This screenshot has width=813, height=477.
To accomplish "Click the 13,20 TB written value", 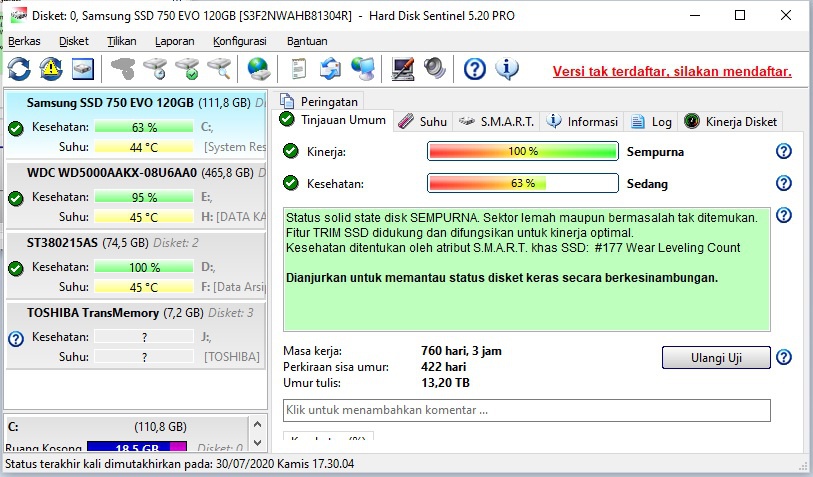I will (445, 383).
